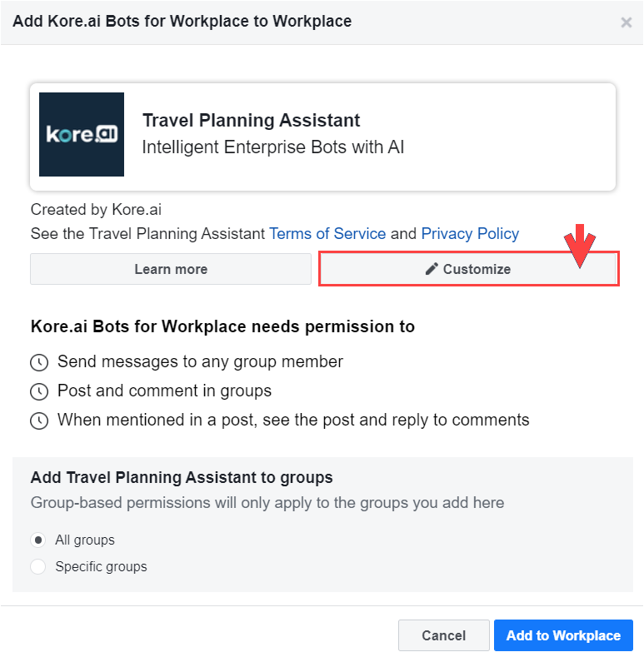Open the Terms of Service link
644x662 pixels.
[327, 234]
